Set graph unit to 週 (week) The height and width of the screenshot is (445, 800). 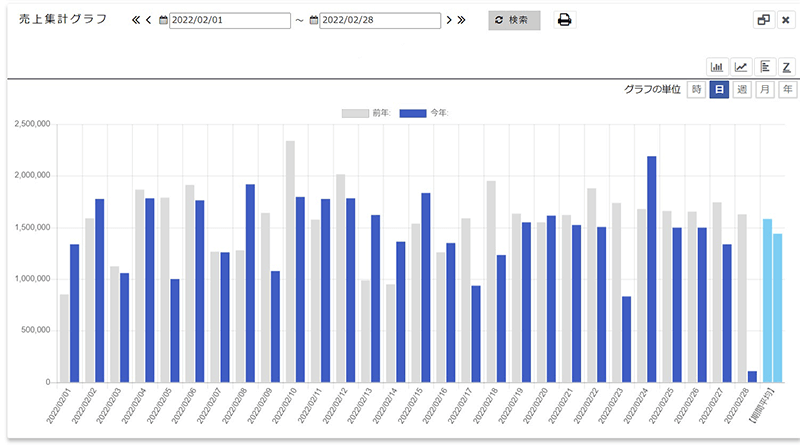click(x=742, y=90)
